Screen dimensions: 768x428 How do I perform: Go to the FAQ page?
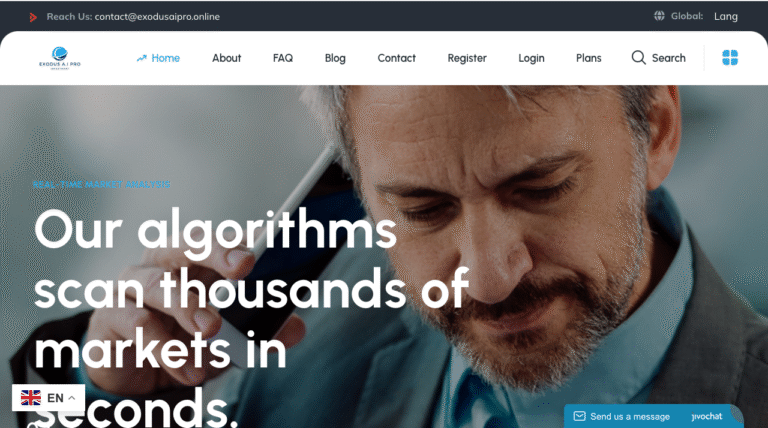tap(283, 58)
